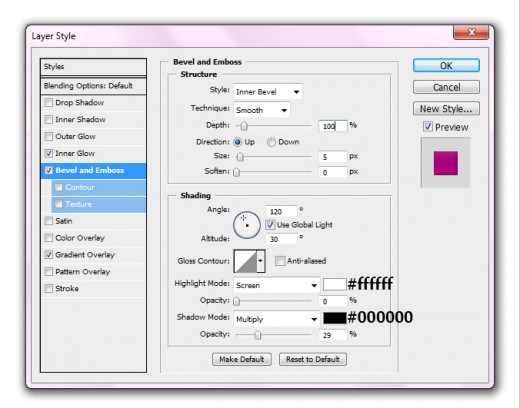This screenshot has height=408, width=520.
Task: Click the New Style... button
Action: point(446,109)
